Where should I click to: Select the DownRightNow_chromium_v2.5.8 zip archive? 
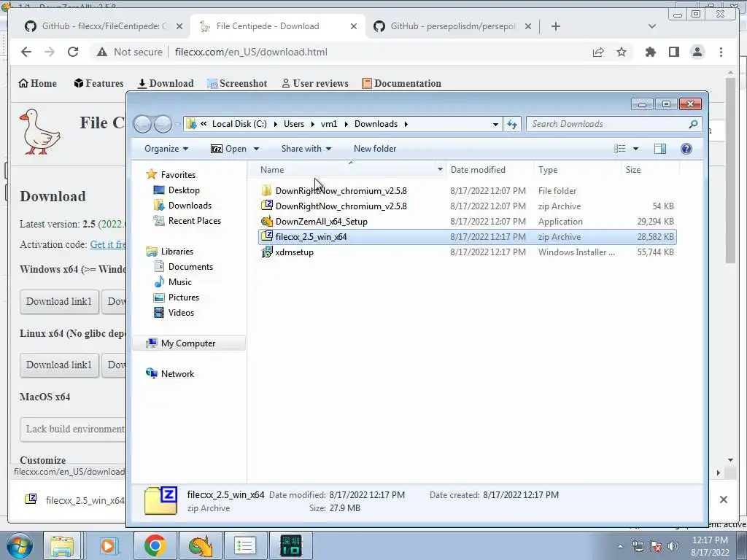point(341,206)
